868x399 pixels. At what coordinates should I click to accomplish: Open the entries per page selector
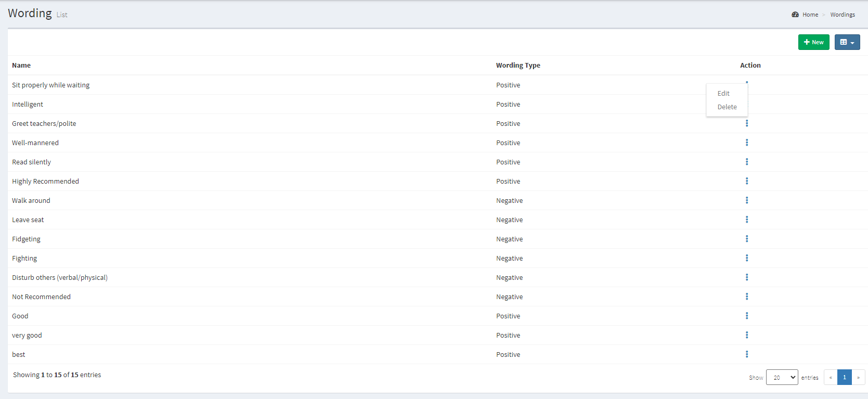point(782,377)
